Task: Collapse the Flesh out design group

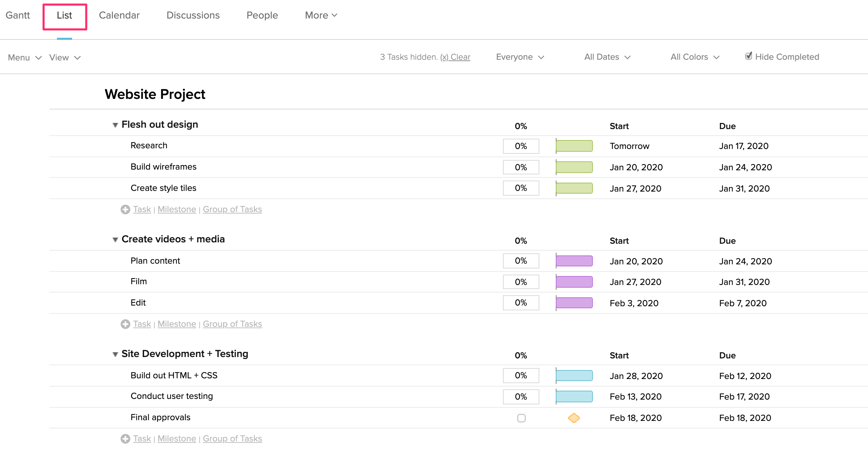Action: [115, 125]
